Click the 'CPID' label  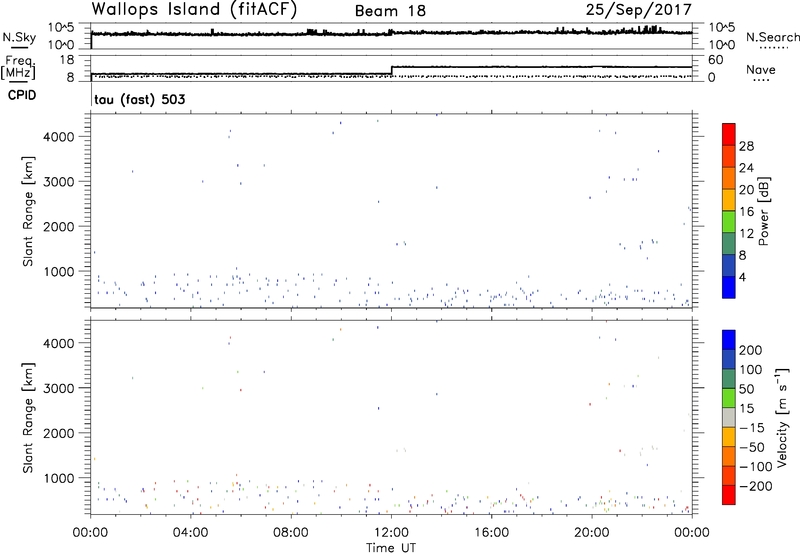22,95
